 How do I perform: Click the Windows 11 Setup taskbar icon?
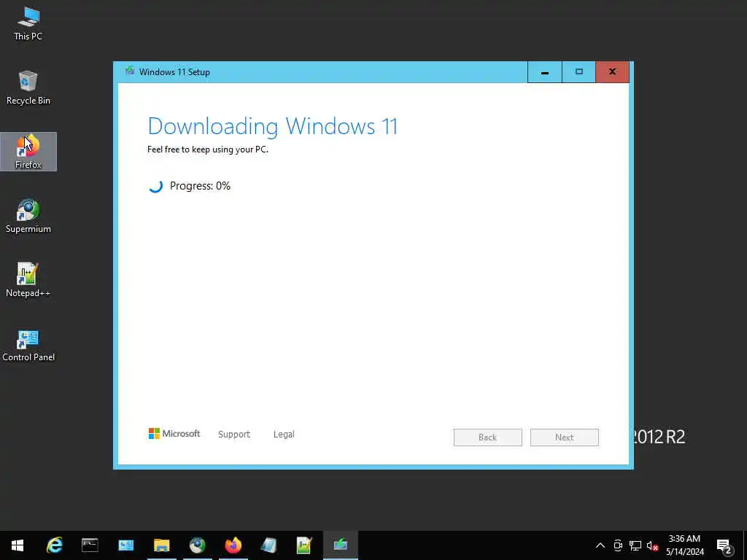click(x=340, y=545)
